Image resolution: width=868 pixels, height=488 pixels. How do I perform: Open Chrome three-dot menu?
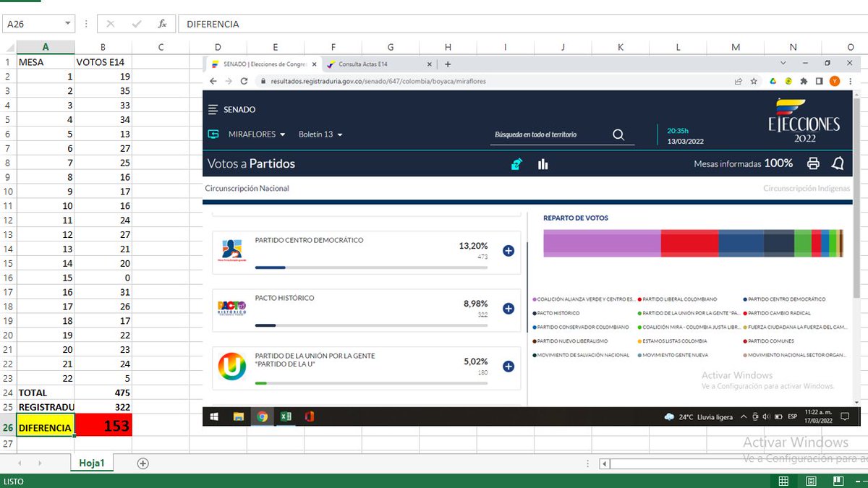[x=850, y=82]
